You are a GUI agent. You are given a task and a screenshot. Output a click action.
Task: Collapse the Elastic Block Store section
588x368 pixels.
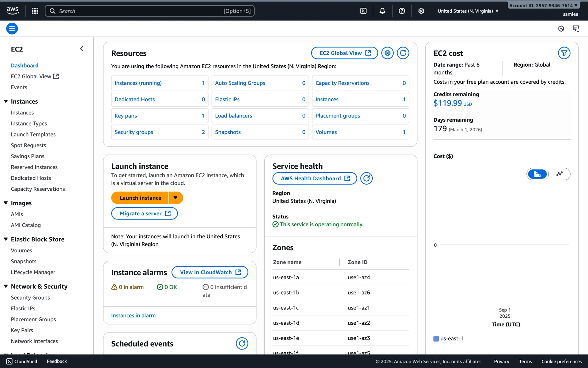(6, 239)
